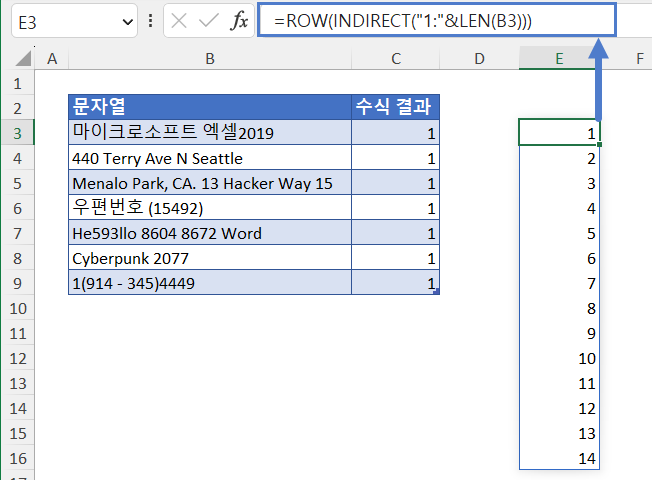Click the Name Box showing E3
This screenshot has height=480, width=652.
click(x=74, y=21)
